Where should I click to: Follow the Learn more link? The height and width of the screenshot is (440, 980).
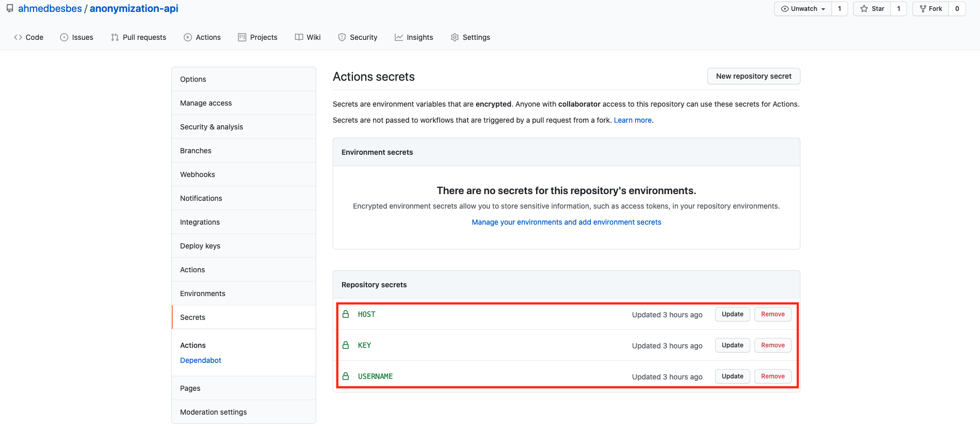pos(632,120)
